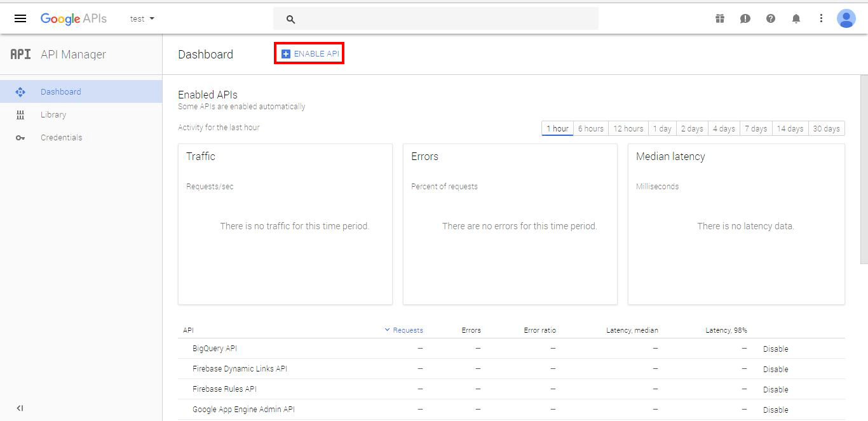Click the plus icon beside ENABLE API
The width and height of the screenshot is (868, 421).
(286, 54)
